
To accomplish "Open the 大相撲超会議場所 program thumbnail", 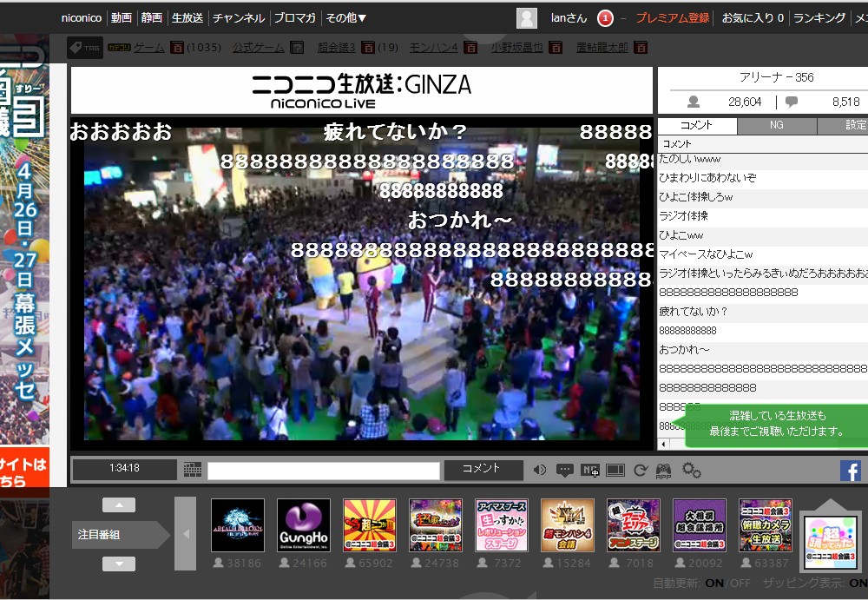I will [699, 525].
